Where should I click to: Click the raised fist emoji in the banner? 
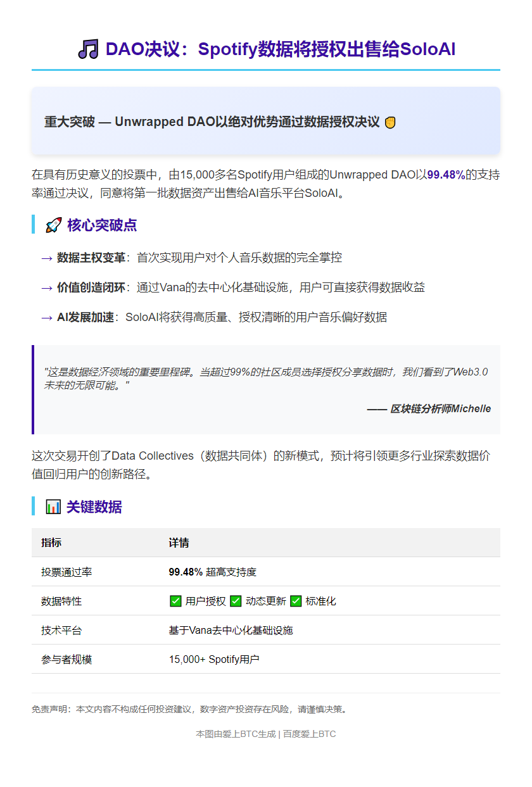click(x=390, y=122)
